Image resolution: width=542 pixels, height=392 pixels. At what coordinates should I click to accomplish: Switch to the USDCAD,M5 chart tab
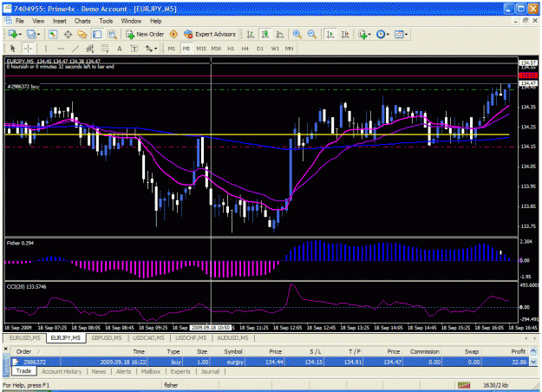[x=148, y=337]
